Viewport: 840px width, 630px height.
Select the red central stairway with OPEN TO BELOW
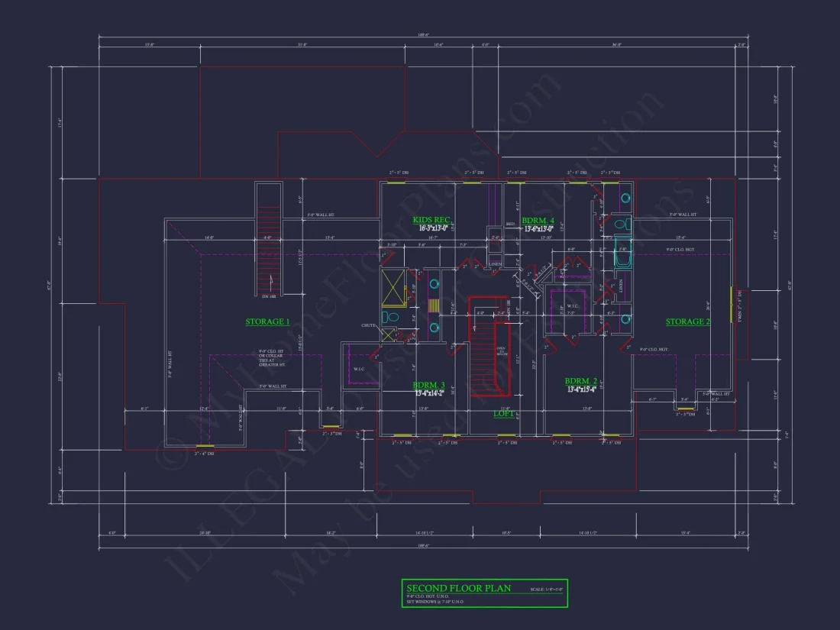(490, 351)
